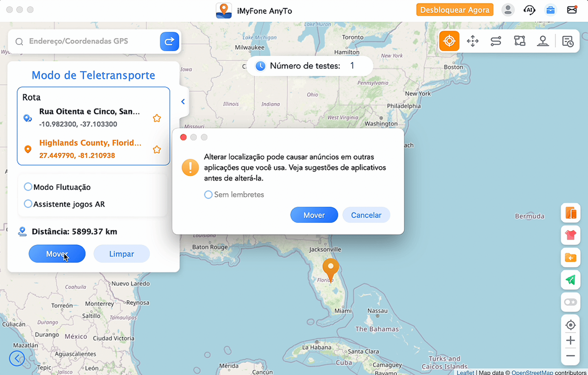This screenshot has height=375, width=588.
Task: Click the AI assistant headset icon
Action: tap(529, 10)
